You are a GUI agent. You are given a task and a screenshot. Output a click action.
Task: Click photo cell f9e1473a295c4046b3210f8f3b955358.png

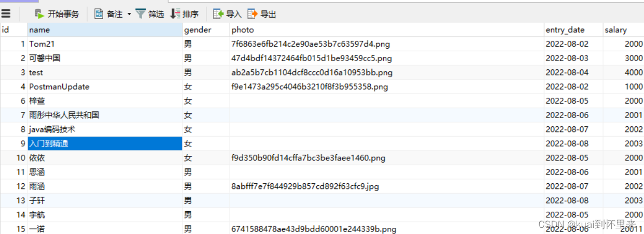[x=387, y=86]
